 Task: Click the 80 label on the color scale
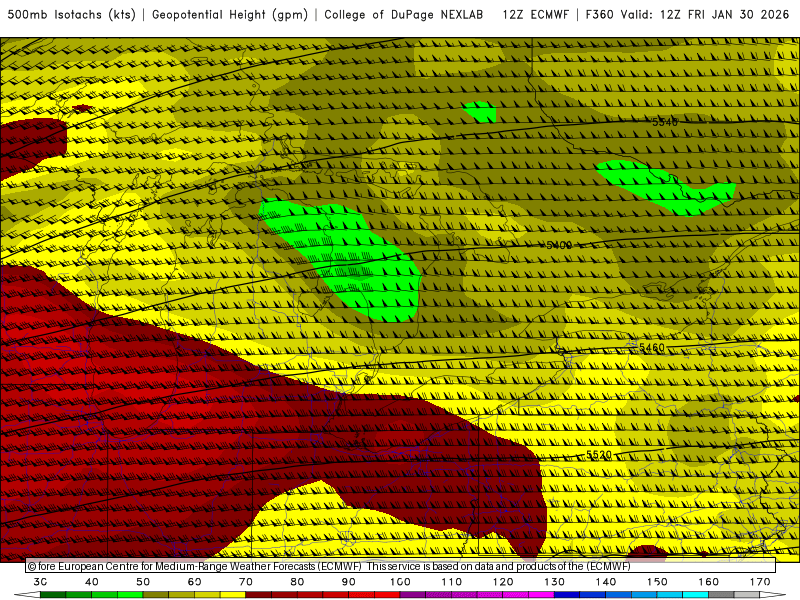[x=297, y=582]
